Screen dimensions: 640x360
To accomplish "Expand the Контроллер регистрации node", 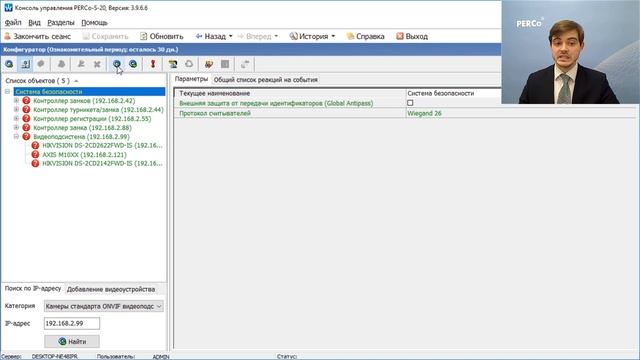I will (16, 118).
